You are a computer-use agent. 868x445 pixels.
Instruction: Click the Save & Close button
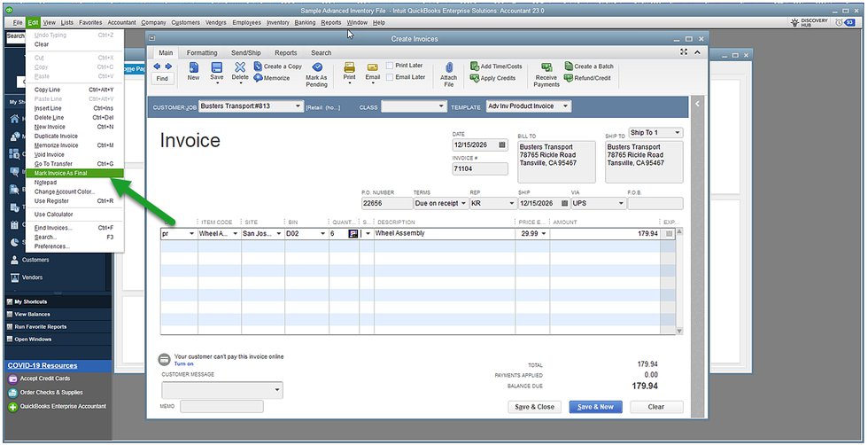click(x=534, y=407)
